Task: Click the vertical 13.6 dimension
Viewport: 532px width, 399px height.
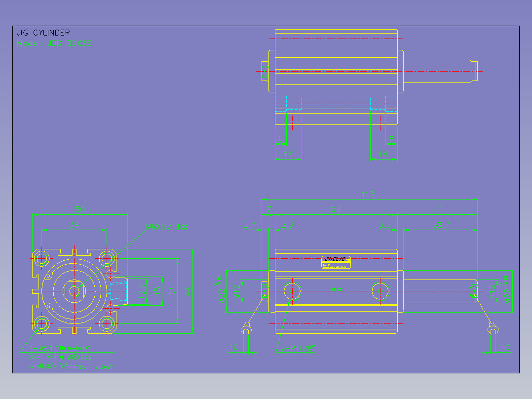Action: (x=142, y=291)
